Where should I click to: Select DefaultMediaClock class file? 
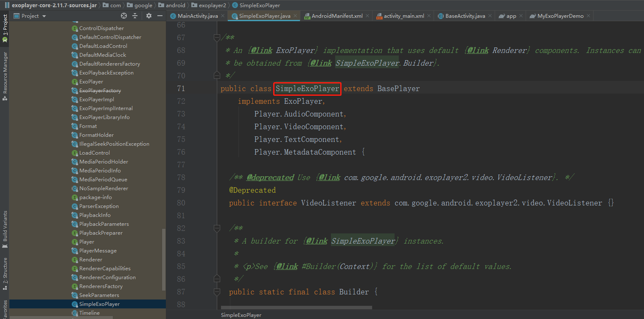tap(103, 55)
